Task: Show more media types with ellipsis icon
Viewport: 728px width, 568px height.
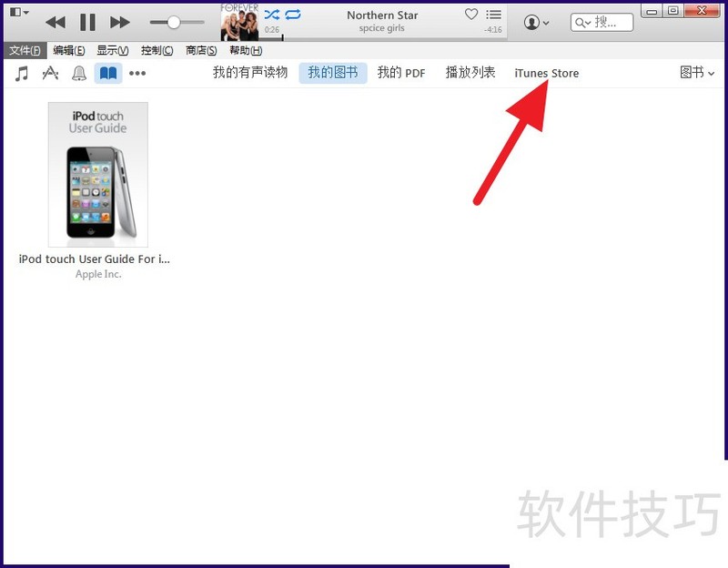Action: point(137,73)
